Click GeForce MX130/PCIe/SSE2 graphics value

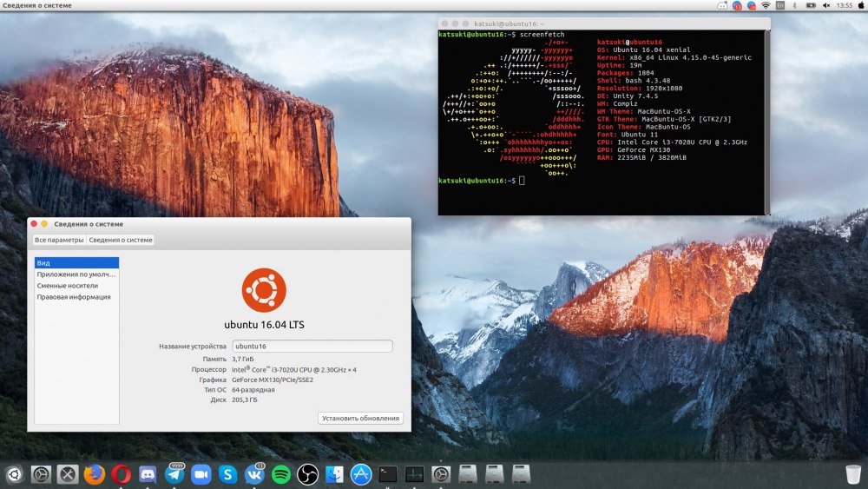[x=273, y=380]
